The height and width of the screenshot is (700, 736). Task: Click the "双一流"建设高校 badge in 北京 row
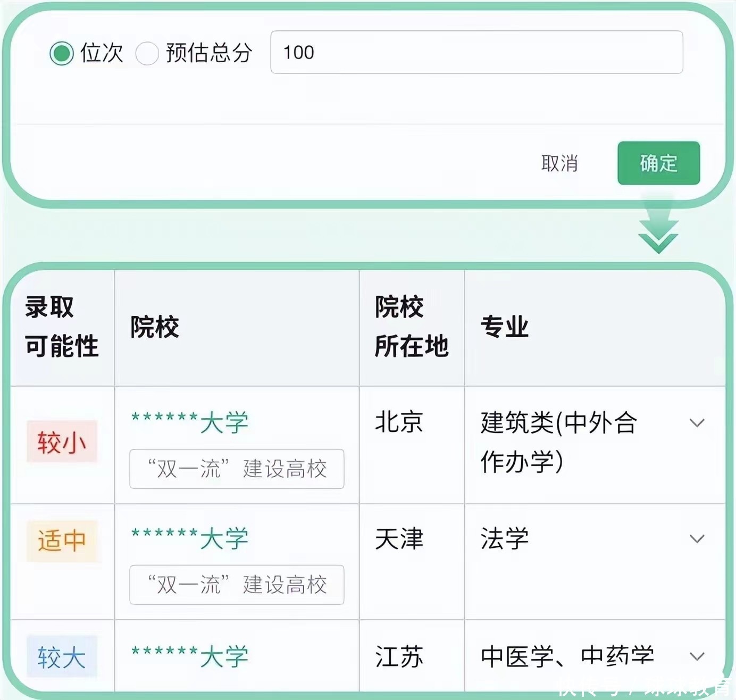(237, 469)
